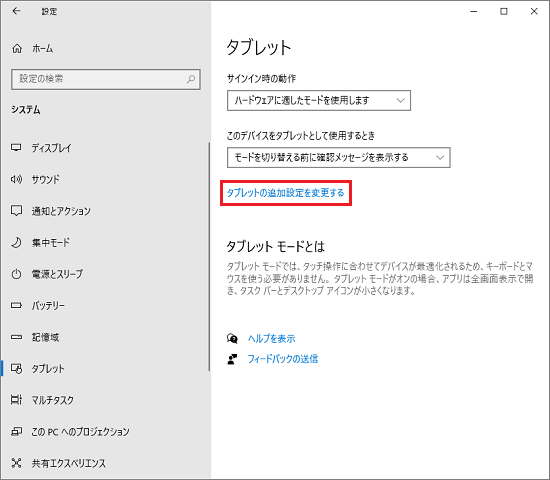Click the 通知とアクション speech bubble icon
This screenshot has height=480, width=550.
pyautogui.click(x=16, y=211)
